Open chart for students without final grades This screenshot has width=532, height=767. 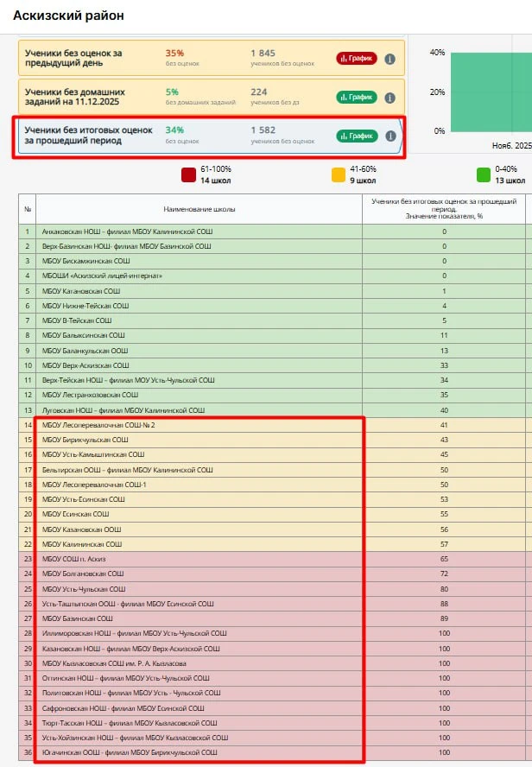pyautogui.click(x=357, y=136)
